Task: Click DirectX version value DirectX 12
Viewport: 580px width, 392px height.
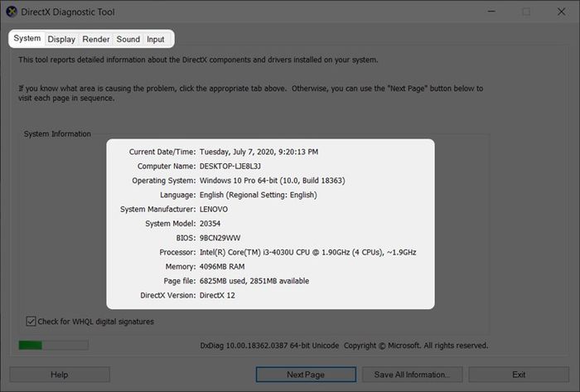Action: [x=217, y=295]
